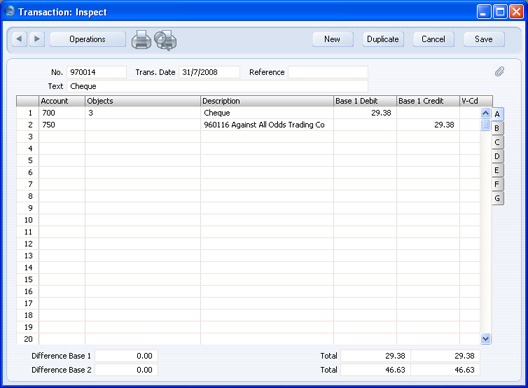
Task: Click scroll up arrow in grid
Action: 485,113
